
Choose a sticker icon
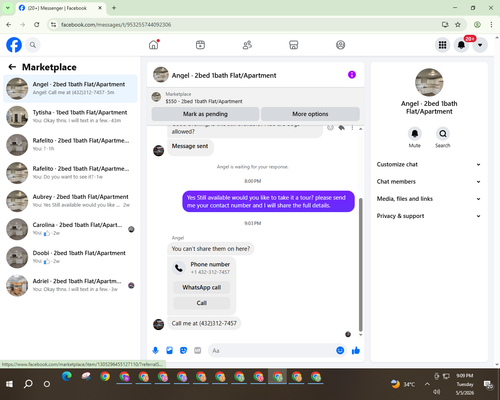[183, 350]
